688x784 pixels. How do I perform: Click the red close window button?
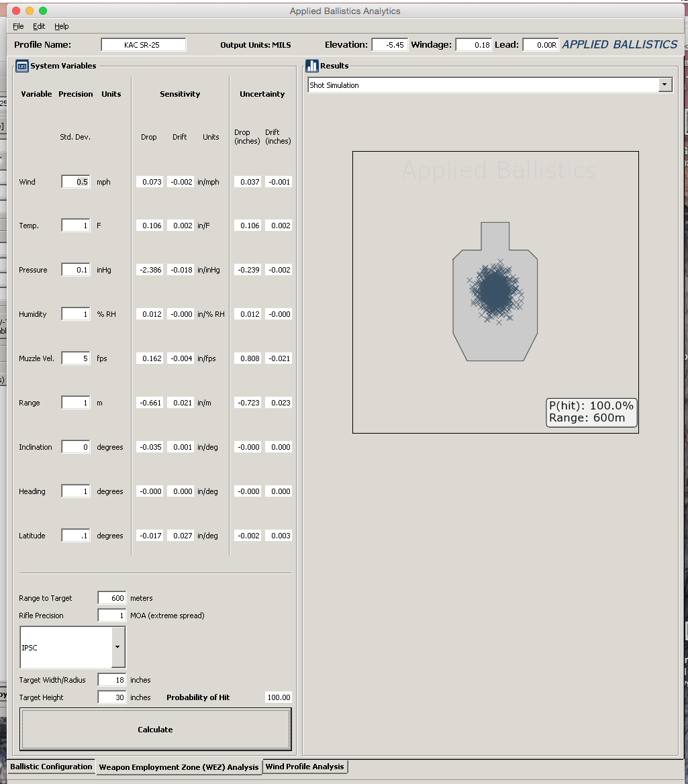[x=16, y=11]
